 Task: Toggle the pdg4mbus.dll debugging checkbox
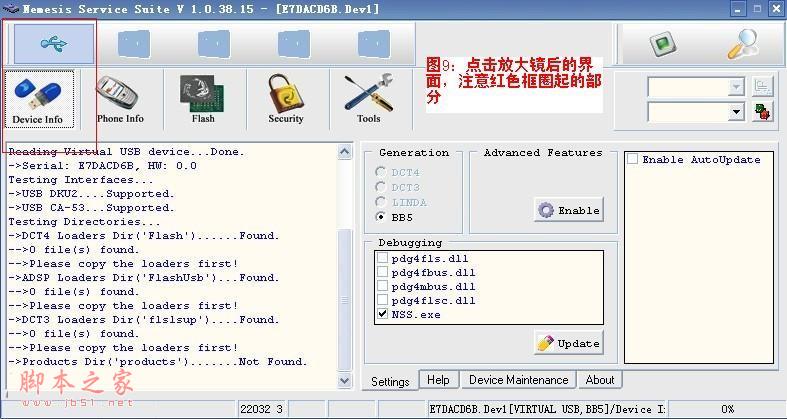(x=382, y=287)
